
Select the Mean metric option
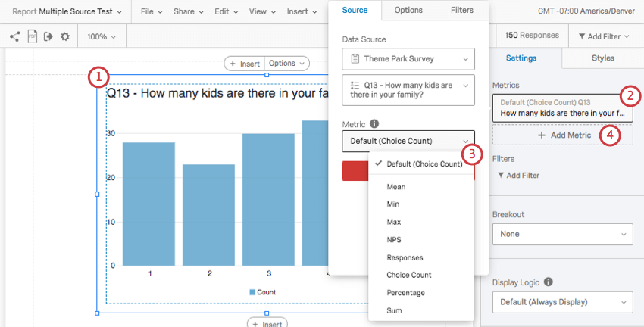(x=395, y=187)
